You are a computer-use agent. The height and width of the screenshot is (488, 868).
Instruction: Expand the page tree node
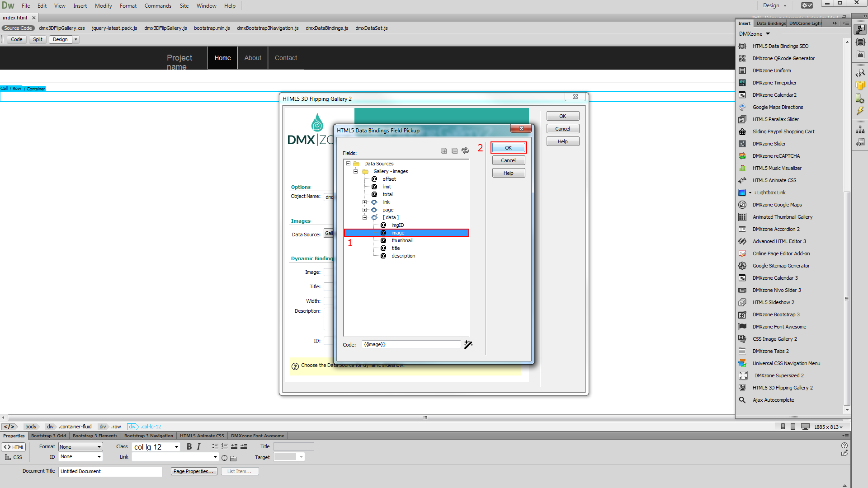pyautogui.click(x=364, y=210)
